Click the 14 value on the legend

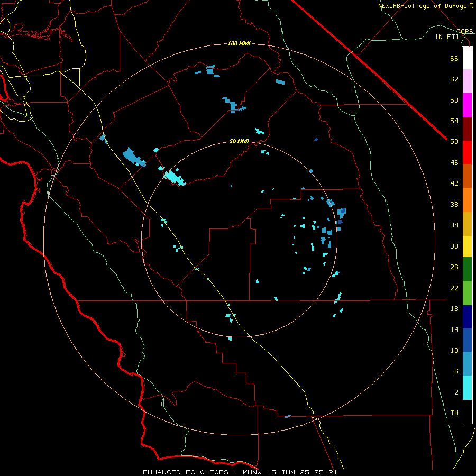pos(454,329)
